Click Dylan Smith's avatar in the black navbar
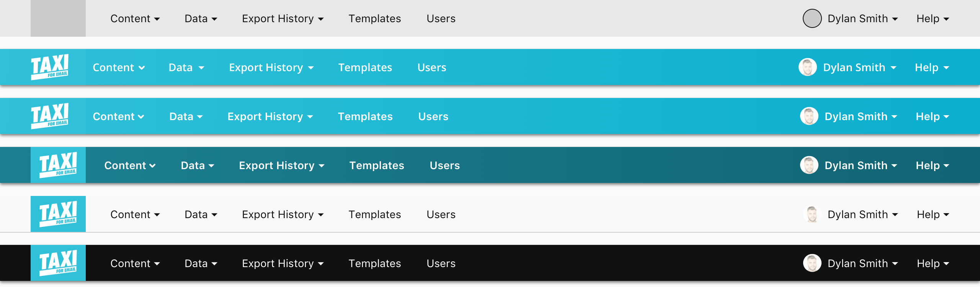Screen dimensions: 980x287 812,263
